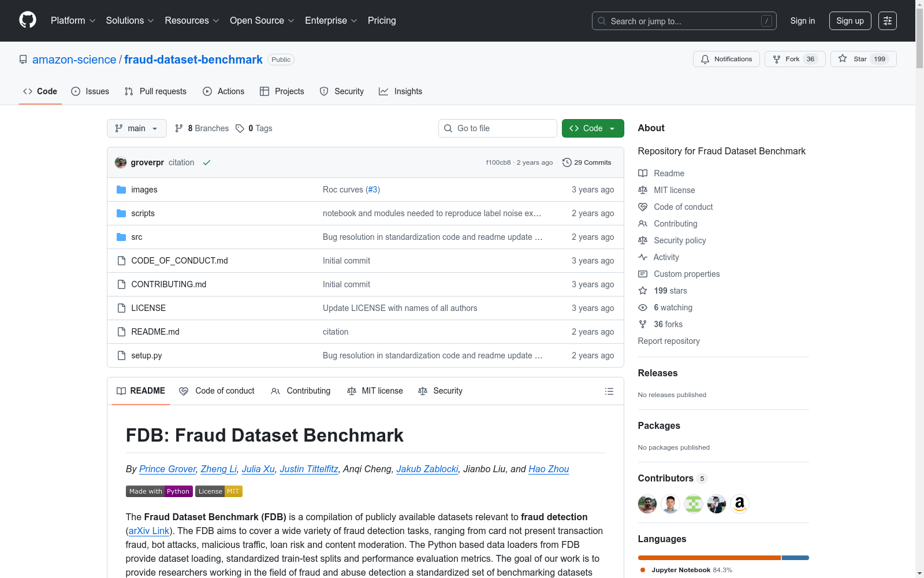Screen dimensions: 924x578
Task: Select the Contributing tab in README panel
Action: (301, 391)
